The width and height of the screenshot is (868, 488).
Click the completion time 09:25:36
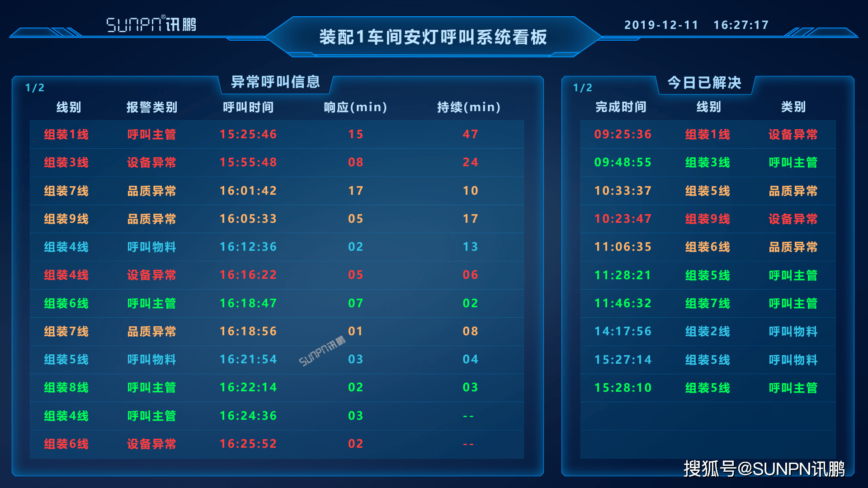coord(623,134)
